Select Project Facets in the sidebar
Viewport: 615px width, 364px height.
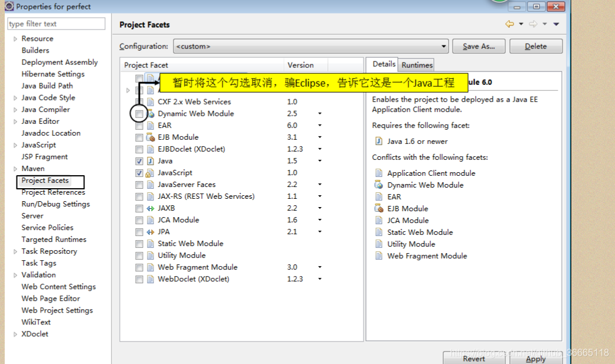pos(45,181)
